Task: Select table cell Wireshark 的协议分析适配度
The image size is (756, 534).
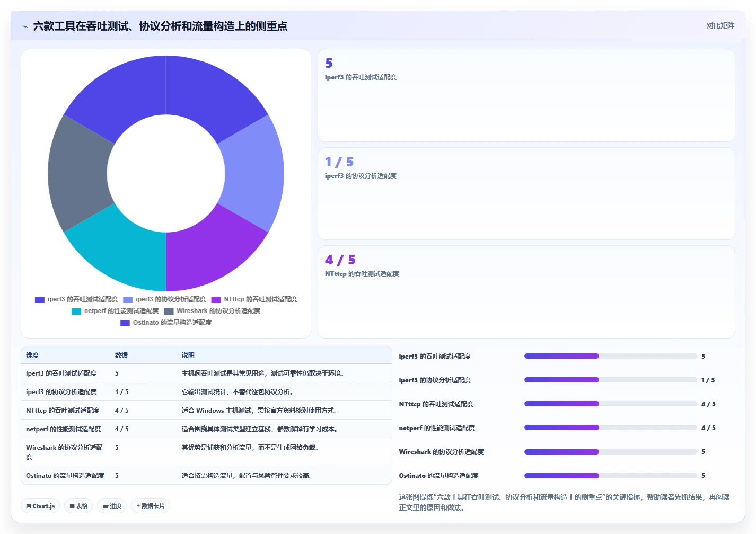Action: [65, 452]
